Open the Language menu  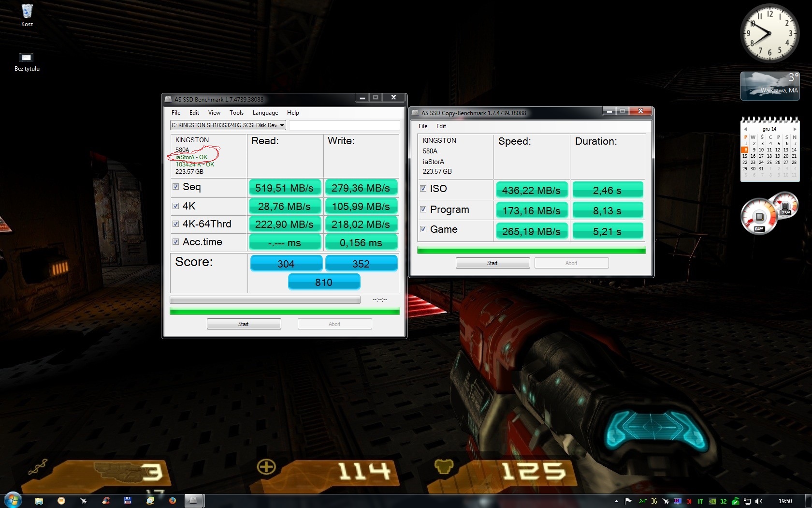click(x=265, y=112)
